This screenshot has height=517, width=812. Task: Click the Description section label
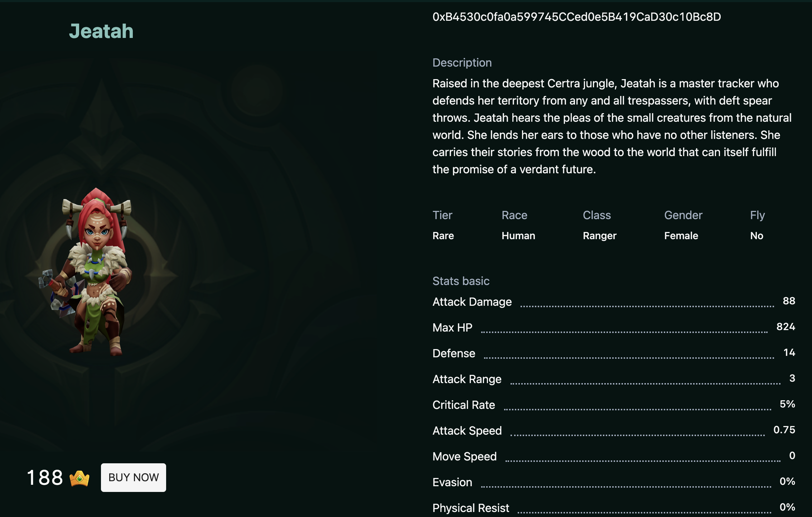[462, 63]
